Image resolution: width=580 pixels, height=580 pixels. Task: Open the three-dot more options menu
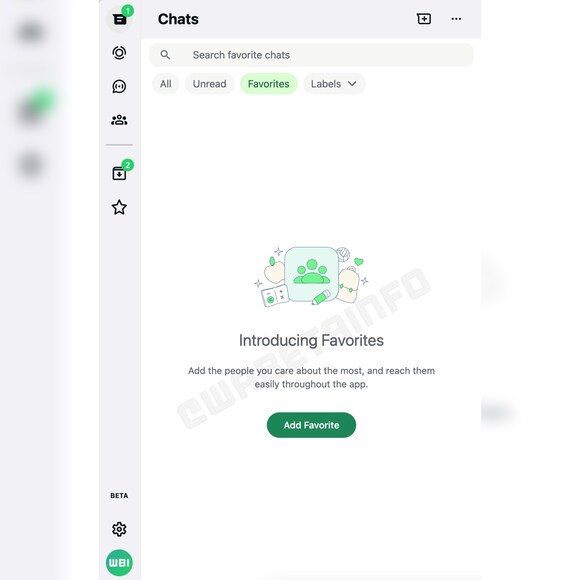tap(456, 19)
